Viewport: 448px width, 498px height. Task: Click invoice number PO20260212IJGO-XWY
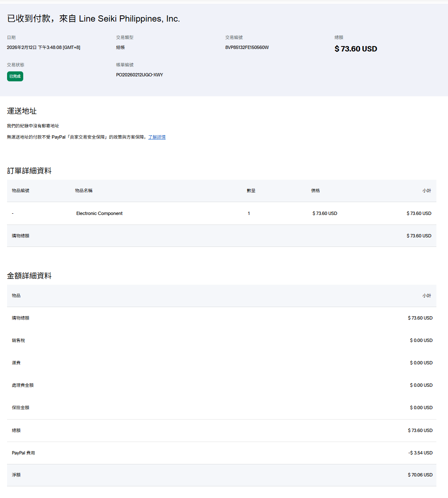[139, 75]
